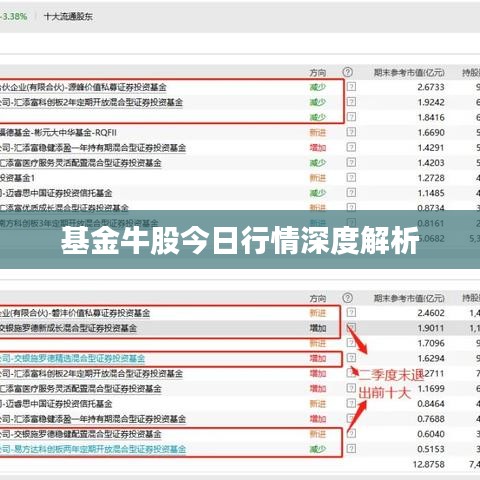The height and width of the screenshot is (480, 480).
Task: Click question icon in 1.6690 row
Action: (x=351, y=132)
